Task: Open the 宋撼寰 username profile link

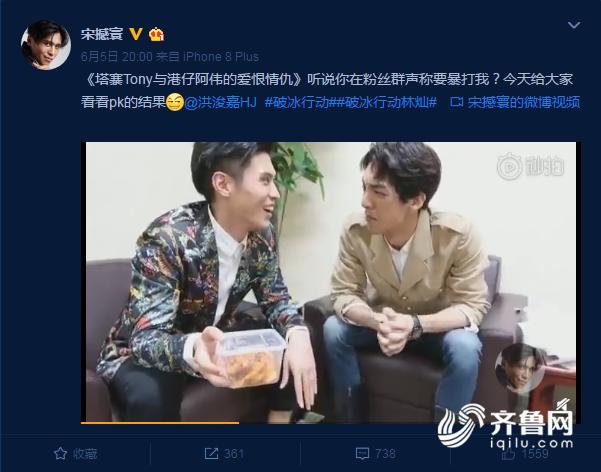Action: [102, 34]
